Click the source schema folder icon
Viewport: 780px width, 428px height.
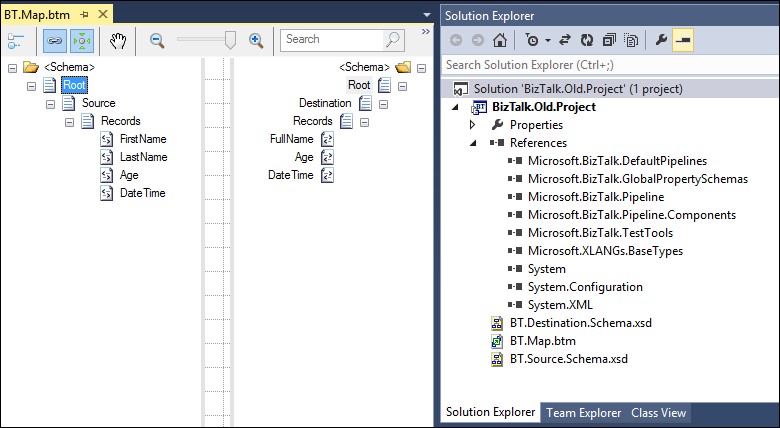coord(30,67)
